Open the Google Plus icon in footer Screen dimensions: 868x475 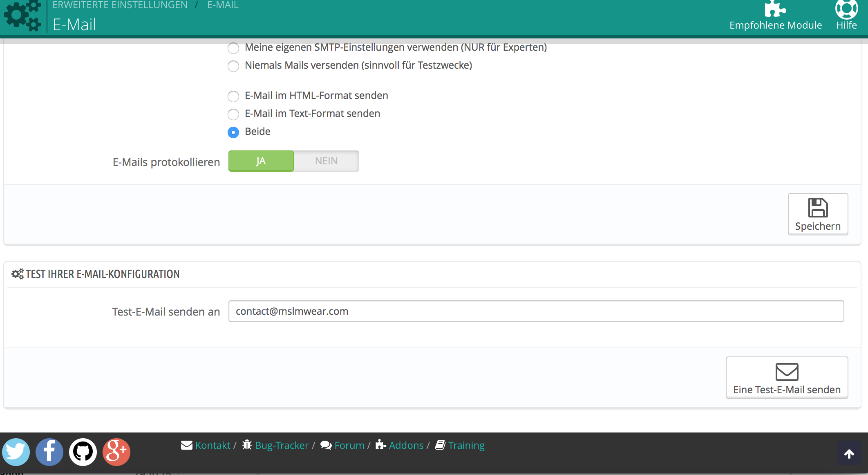point(116,452)
